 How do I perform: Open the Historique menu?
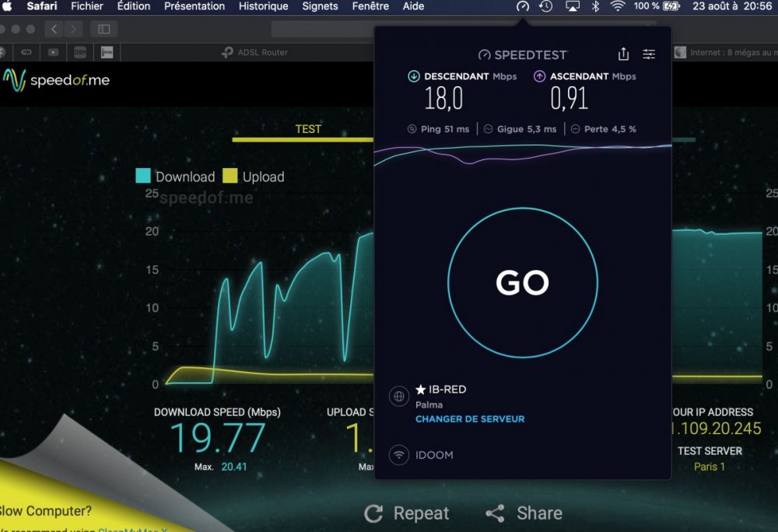click(263, 6)
